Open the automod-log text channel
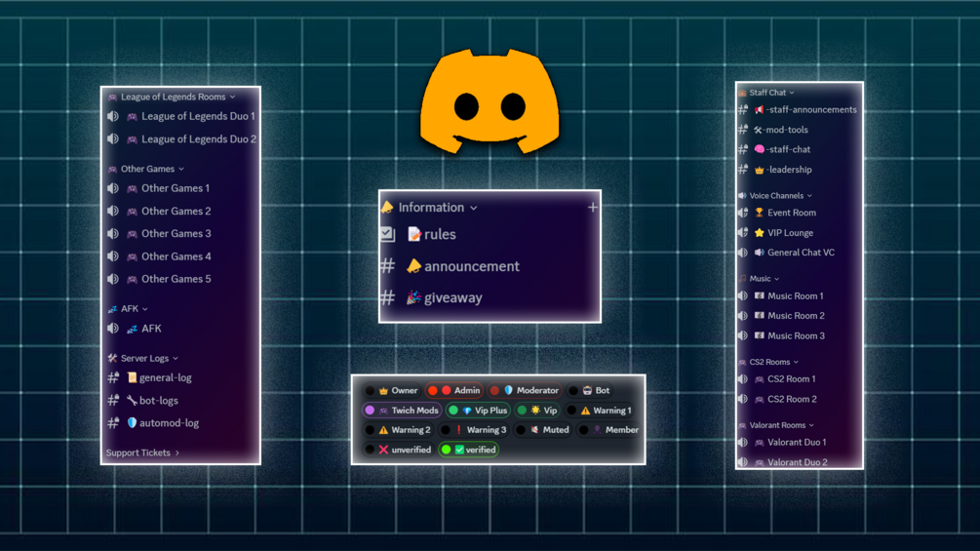980x551 pixels. [153, 423]
